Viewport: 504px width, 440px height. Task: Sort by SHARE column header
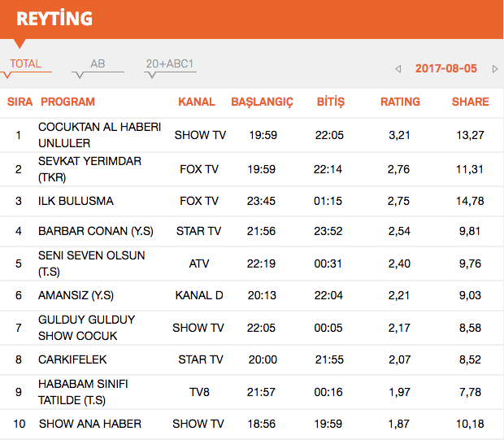(470, 102)
